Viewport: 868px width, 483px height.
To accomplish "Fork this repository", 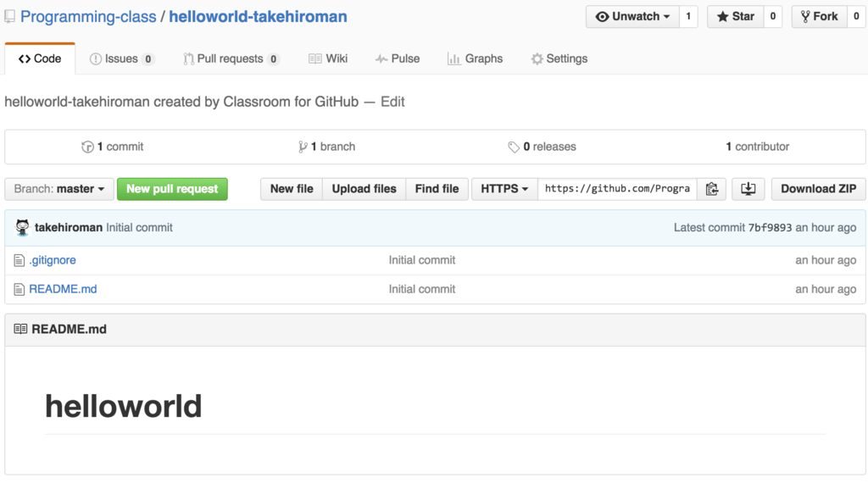I will pyautogui.click(x=820, y=17).
